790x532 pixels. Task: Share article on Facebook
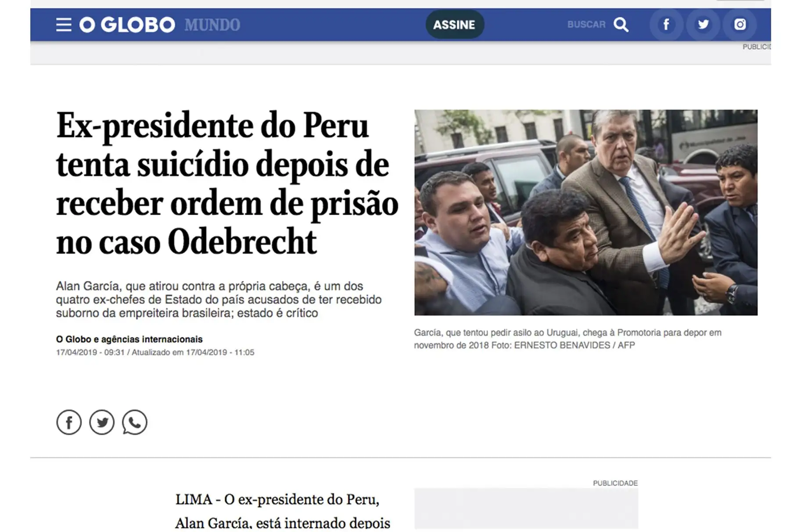point(69,422)
